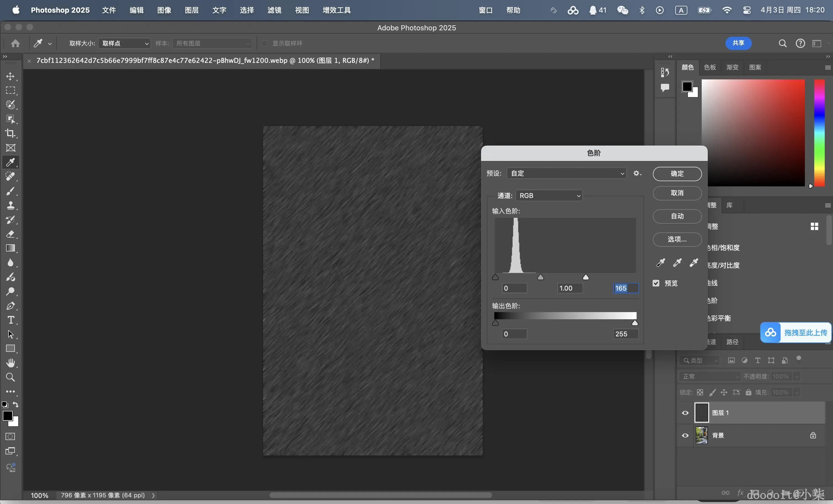The image size is (833, 504).
Task: Select the Zoom tool in toolbar
Action: pyautogui.click(x=10, y=377)
